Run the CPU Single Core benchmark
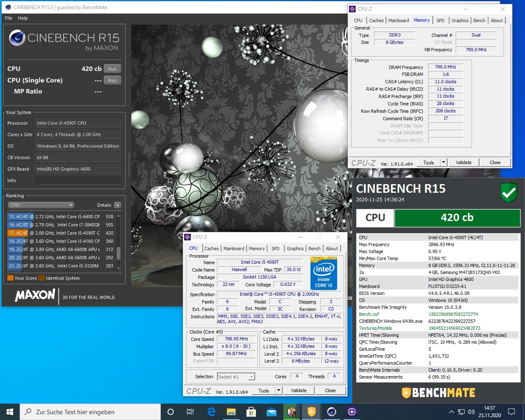Image resolution: width=525 pixels, height=420 pixels. click(112, 80)
